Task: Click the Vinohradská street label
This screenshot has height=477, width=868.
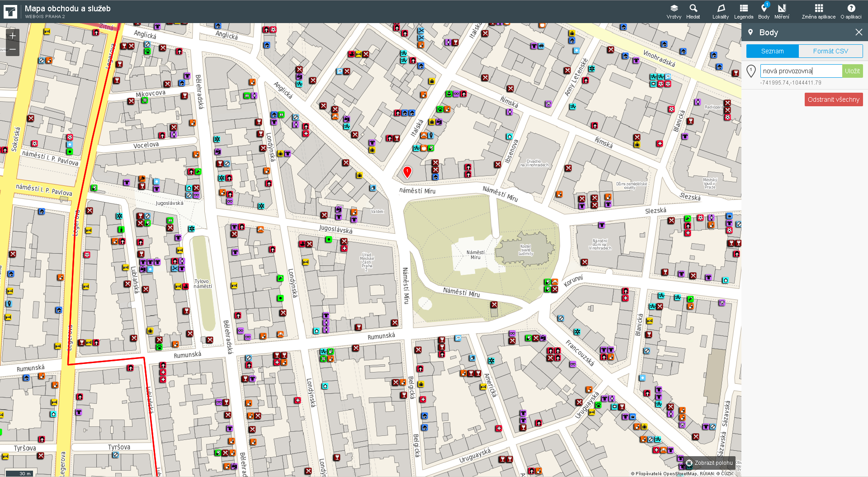Action: pyautogui.click(x=659, y=58)
